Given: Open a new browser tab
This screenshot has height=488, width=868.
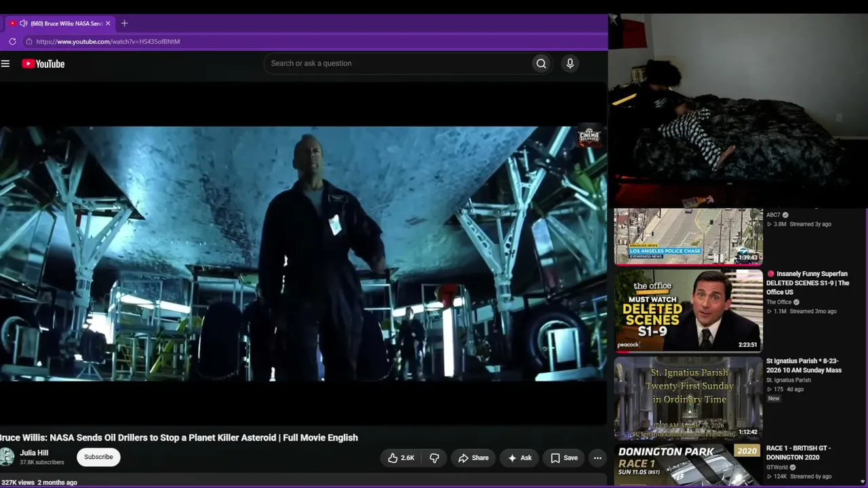Looking at the screenshot, I should click(x=124, y=23).
